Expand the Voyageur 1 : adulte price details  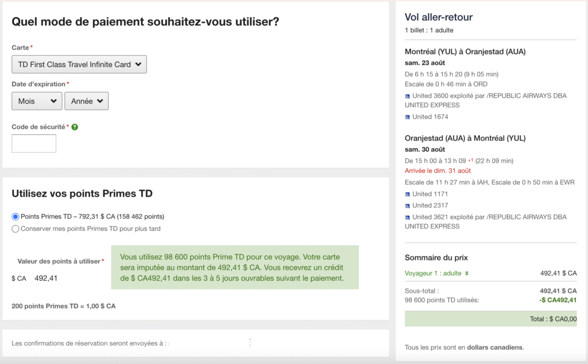pos(433,273)
